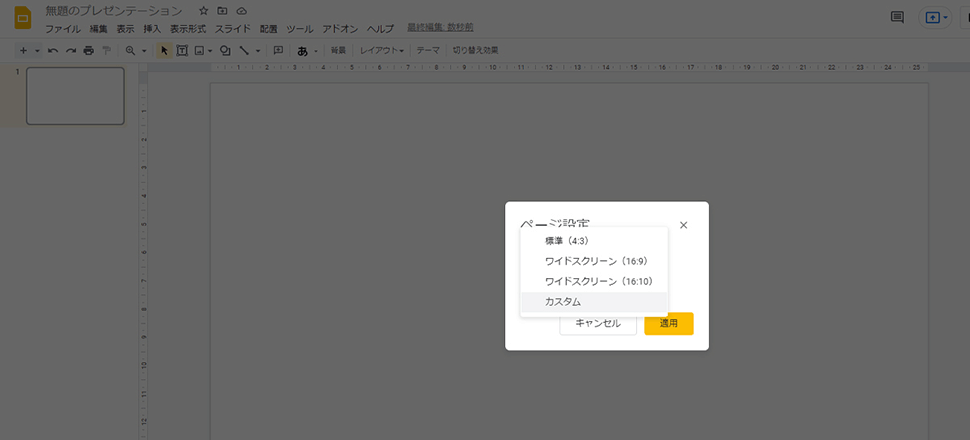Open zoom level dropdown arrow

click(144, 51)
